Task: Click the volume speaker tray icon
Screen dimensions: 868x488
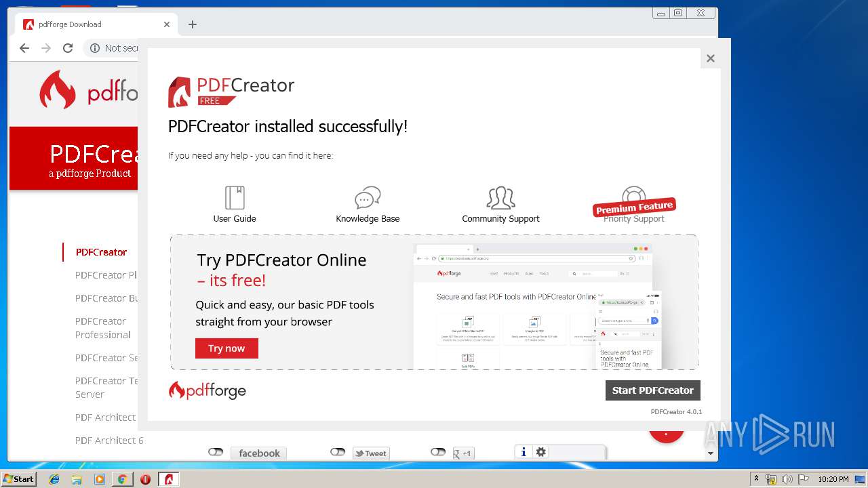Action: [x=787, y=479]
